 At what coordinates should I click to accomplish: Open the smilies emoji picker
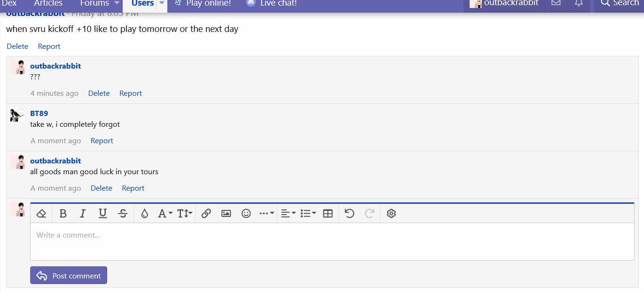pos(246,214)
